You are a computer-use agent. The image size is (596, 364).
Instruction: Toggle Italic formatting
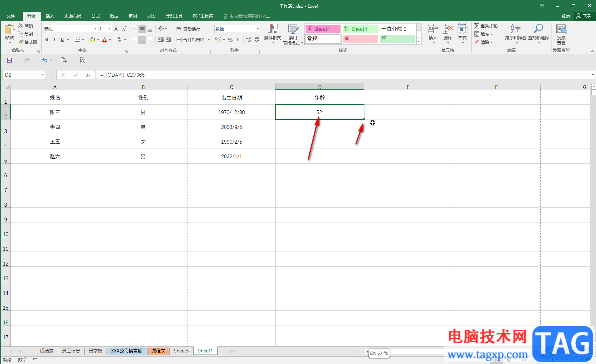[x=54, y=40]
